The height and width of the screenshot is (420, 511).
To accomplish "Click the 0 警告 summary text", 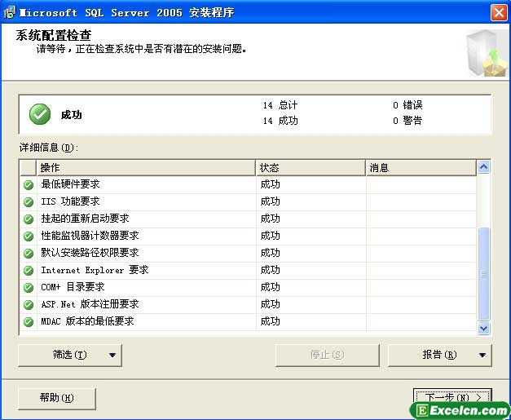I will pos(407,121).
